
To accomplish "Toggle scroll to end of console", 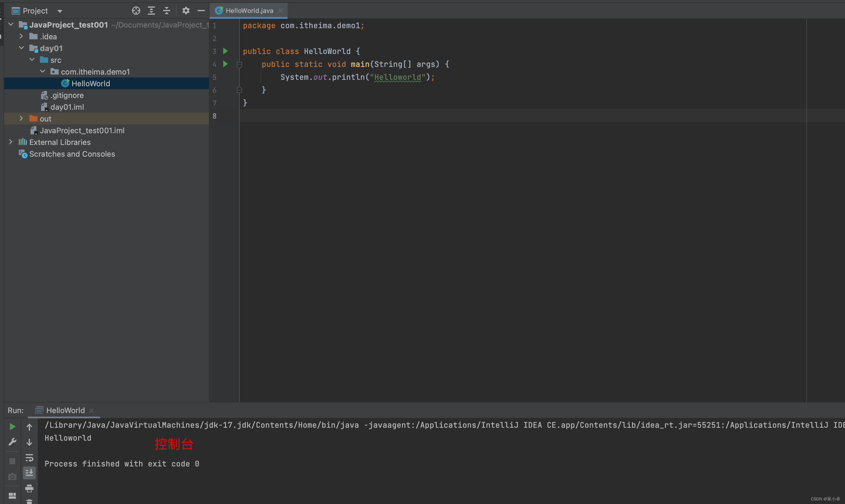I will click(29, 473).
